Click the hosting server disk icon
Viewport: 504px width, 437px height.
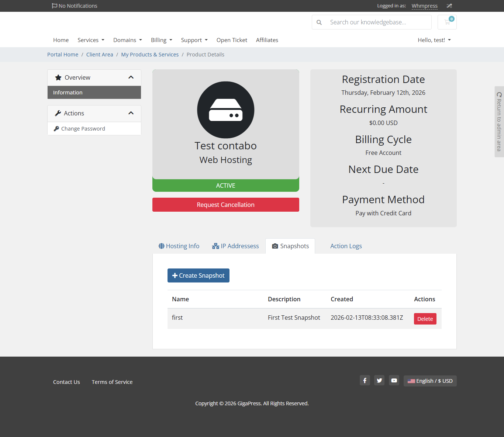pos(225,110)
